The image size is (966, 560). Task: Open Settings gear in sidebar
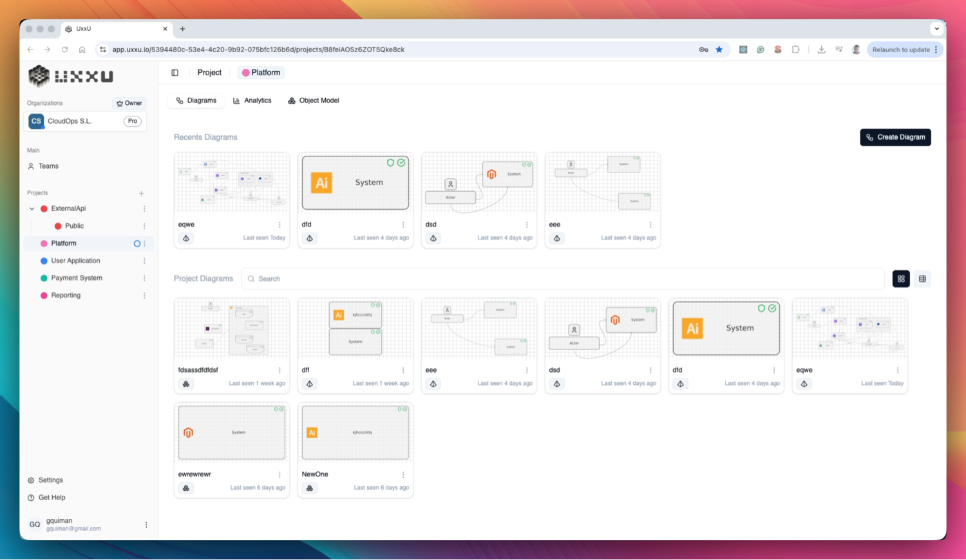pyautogui.click(x=31, y=480)
